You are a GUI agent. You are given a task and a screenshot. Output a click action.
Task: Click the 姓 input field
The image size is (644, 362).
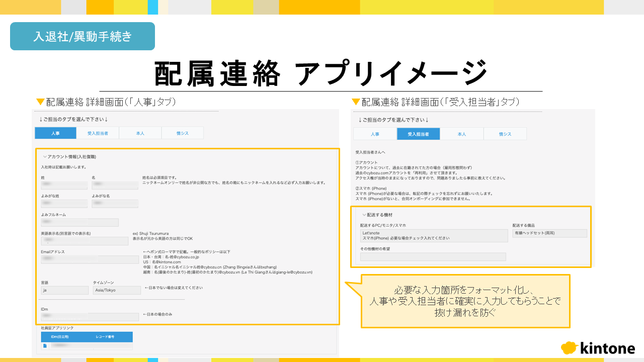pos(64,186)
